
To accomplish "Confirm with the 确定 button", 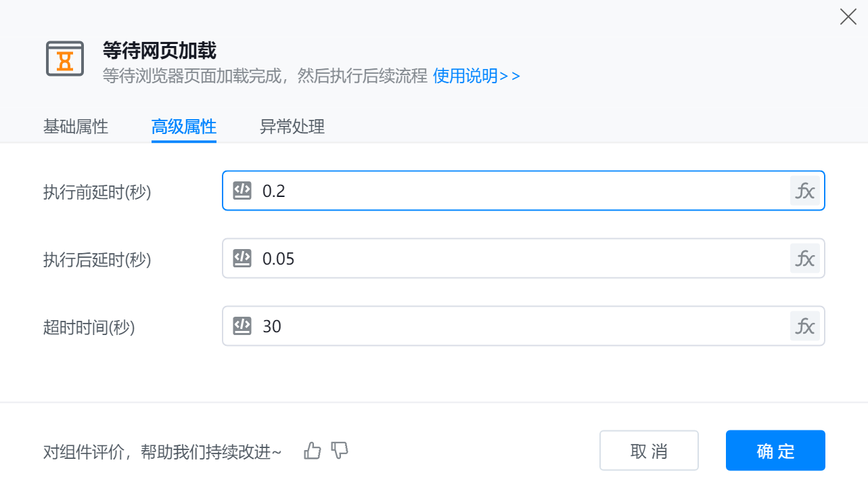I will [775, 451].
